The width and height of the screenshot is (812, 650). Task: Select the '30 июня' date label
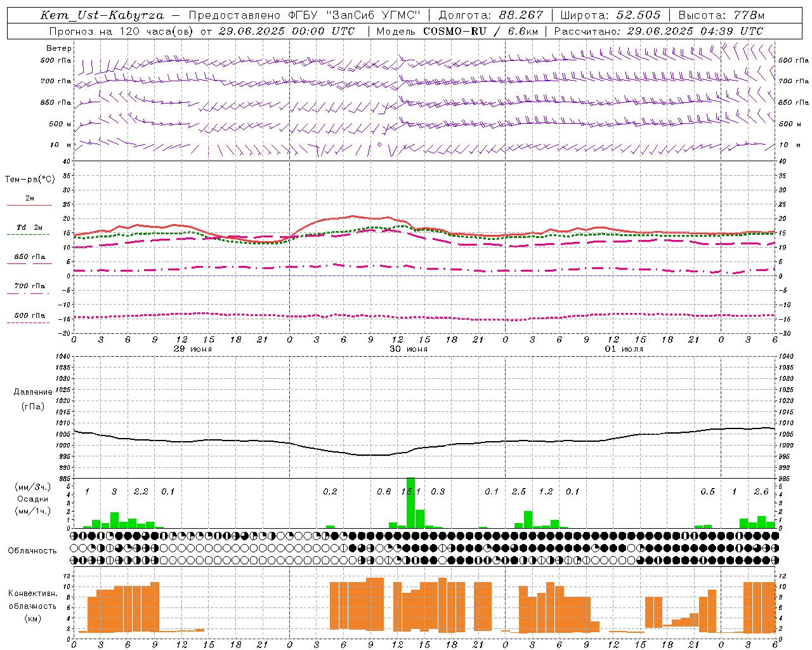[409, 349]
